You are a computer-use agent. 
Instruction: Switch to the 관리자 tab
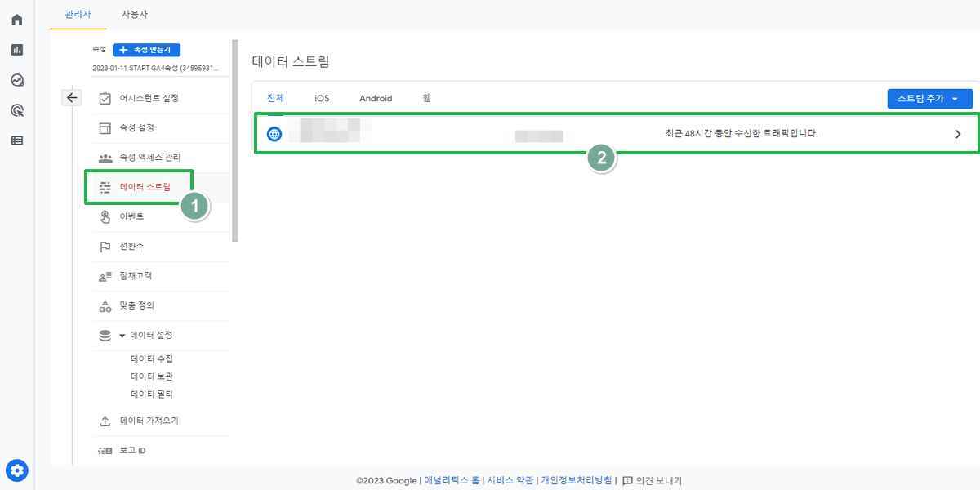(78, 14)
